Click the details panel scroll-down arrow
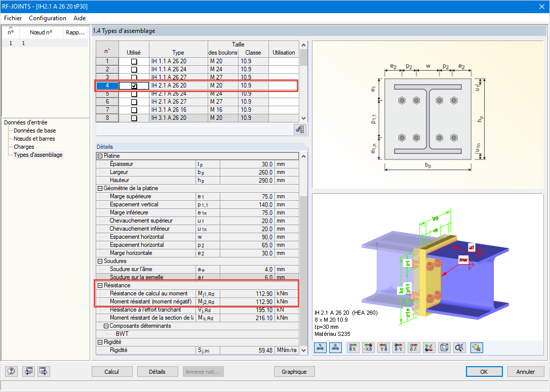Viewport: 550px width, 392px height. 304,351
